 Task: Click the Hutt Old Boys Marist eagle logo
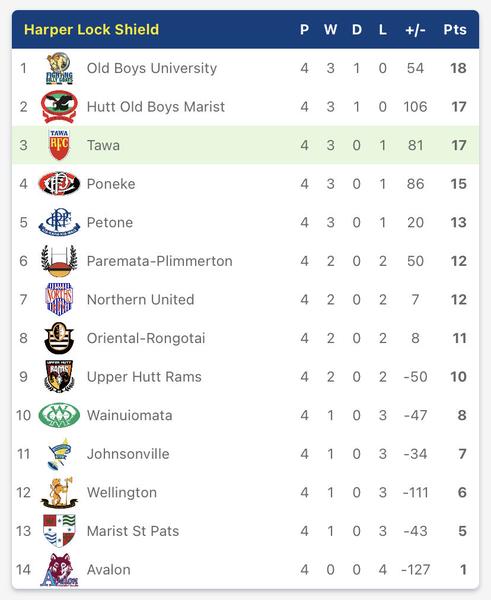point(59,107)
